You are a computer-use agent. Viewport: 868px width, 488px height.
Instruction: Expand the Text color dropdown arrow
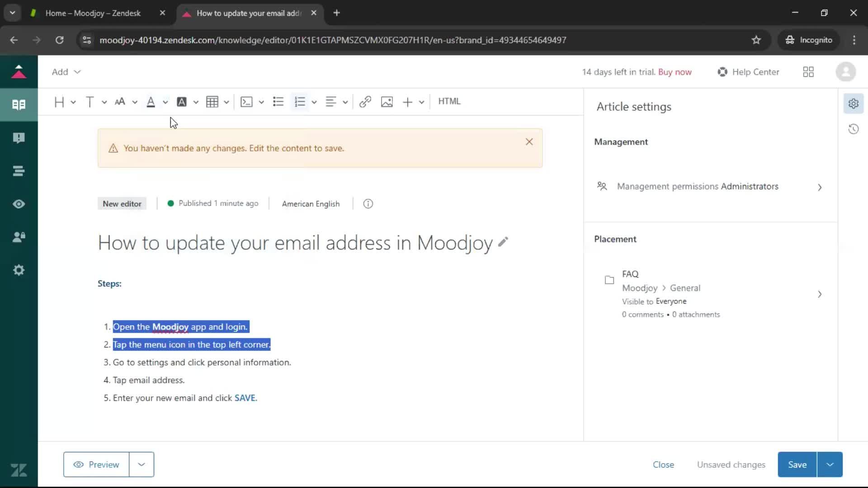(165, 102)
